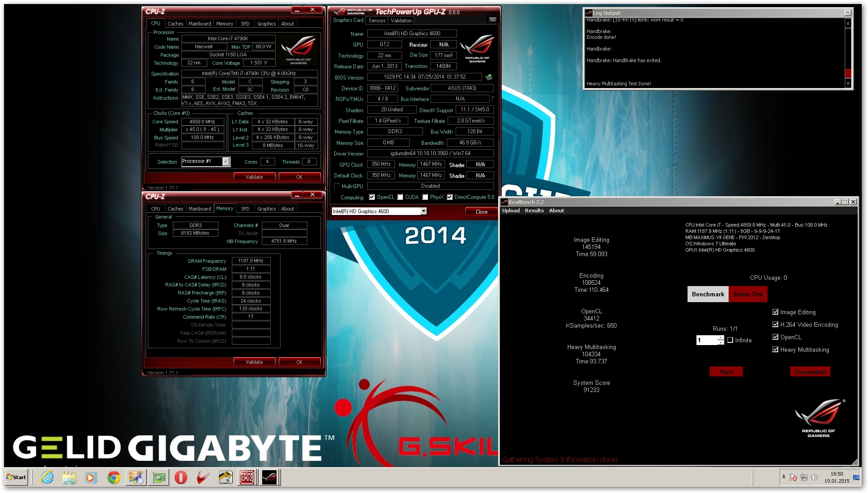Select Benchmark mode in RealBench
This screenshot has height=493, width=868.
[708, 294]
